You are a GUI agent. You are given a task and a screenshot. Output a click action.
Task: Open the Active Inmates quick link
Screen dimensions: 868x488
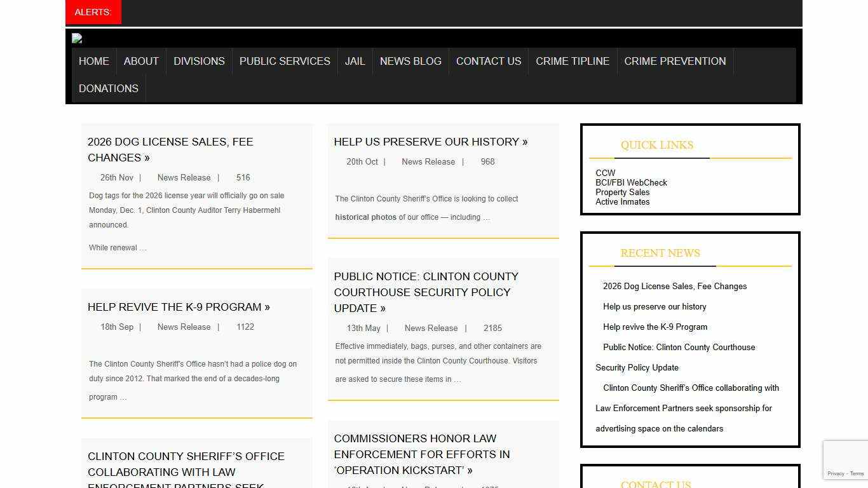[622, 201]
